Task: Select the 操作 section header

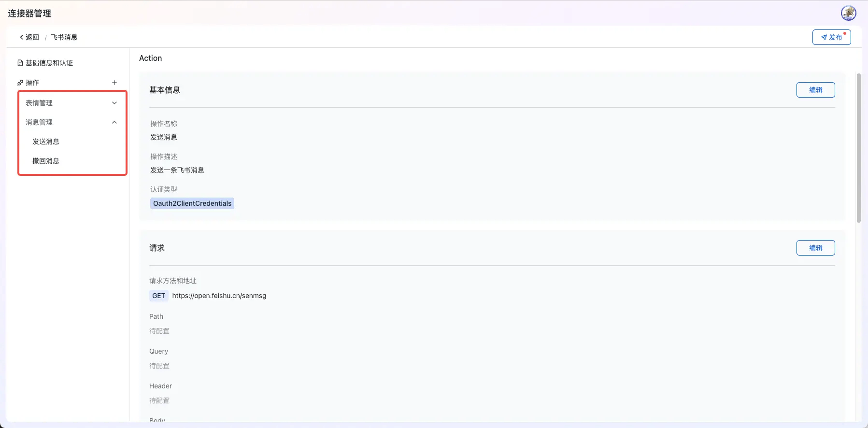Action: pyautogui.click(x=28, y=83)
